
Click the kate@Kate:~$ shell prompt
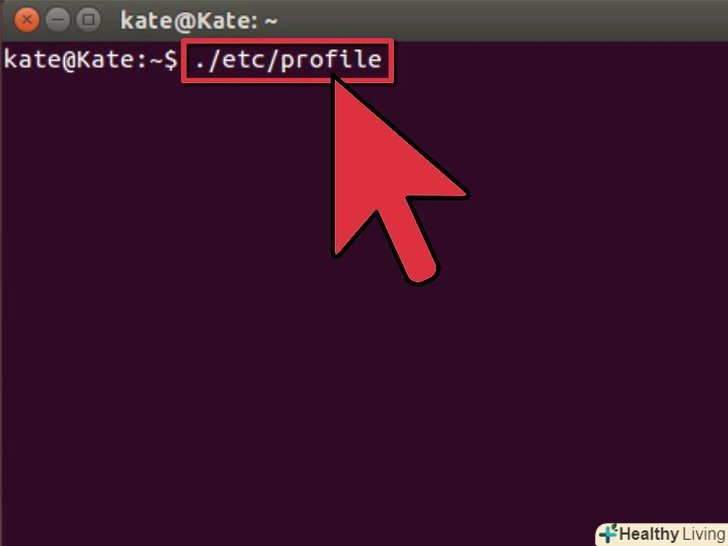click(x=90, y=60)
